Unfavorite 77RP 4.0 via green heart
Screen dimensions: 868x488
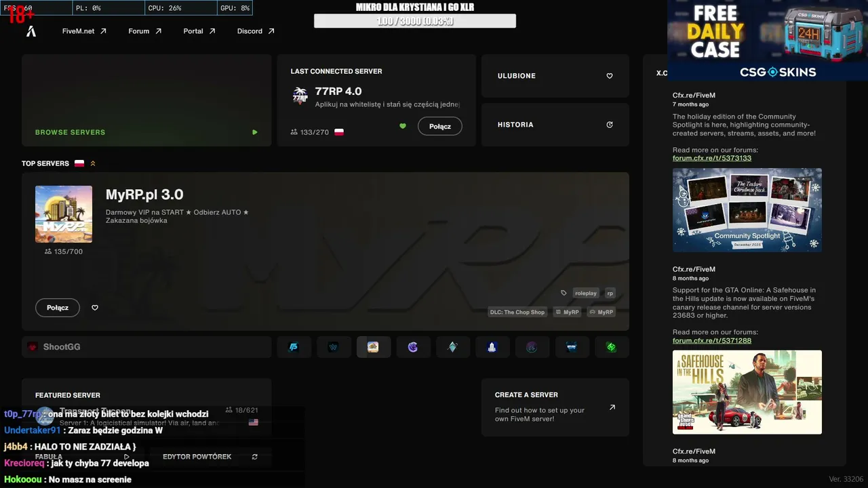(x=403, y=126)
